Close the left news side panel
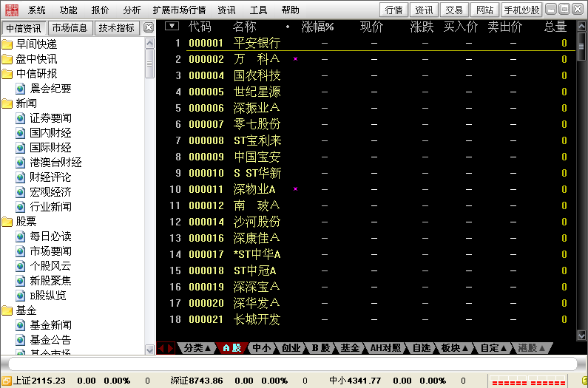Image resolution: width=588 pixels, height=388 pixels. click(x=149, y=28)
